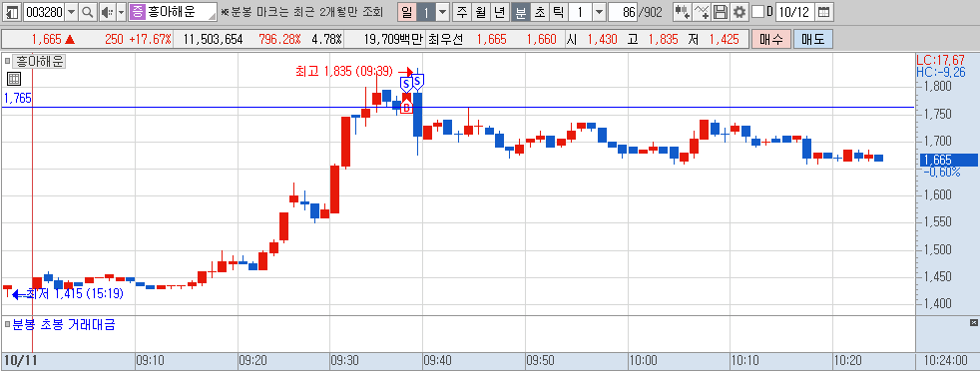This screenshot has height=371, width=980.
Task: Click the -0.60% label under price tag
Action: point(943,173)
